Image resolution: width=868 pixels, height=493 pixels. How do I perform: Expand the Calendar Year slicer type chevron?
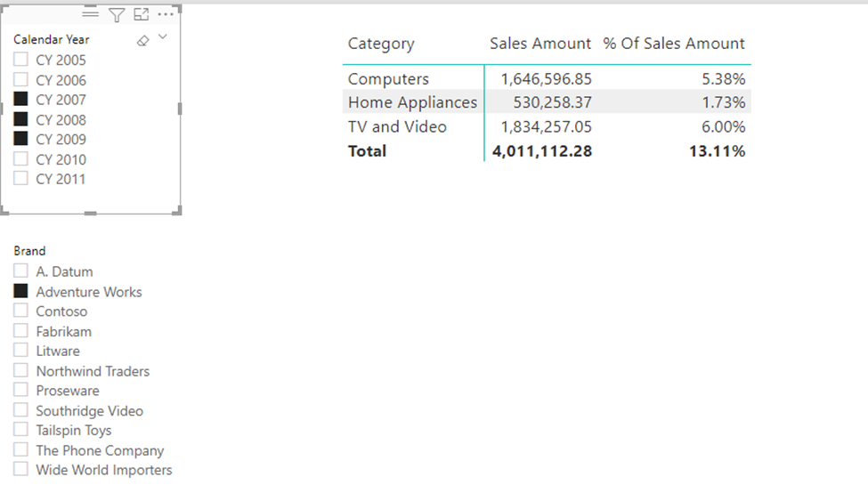(163, 37)
